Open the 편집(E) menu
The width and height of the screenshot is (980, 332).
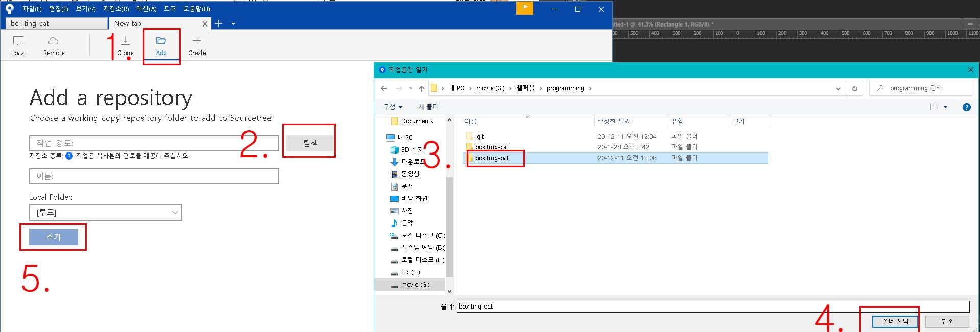(59, 9)
